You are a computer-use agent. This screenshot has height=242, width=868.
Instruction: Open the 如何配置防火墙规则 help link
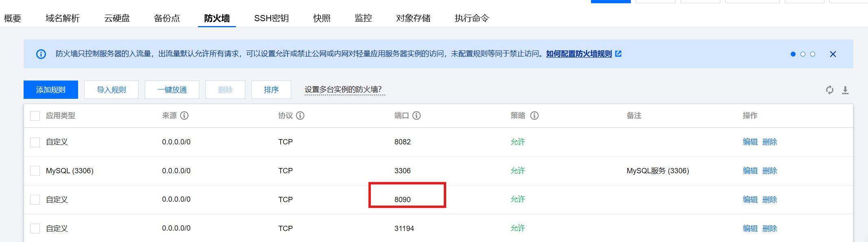coord(579,54)
